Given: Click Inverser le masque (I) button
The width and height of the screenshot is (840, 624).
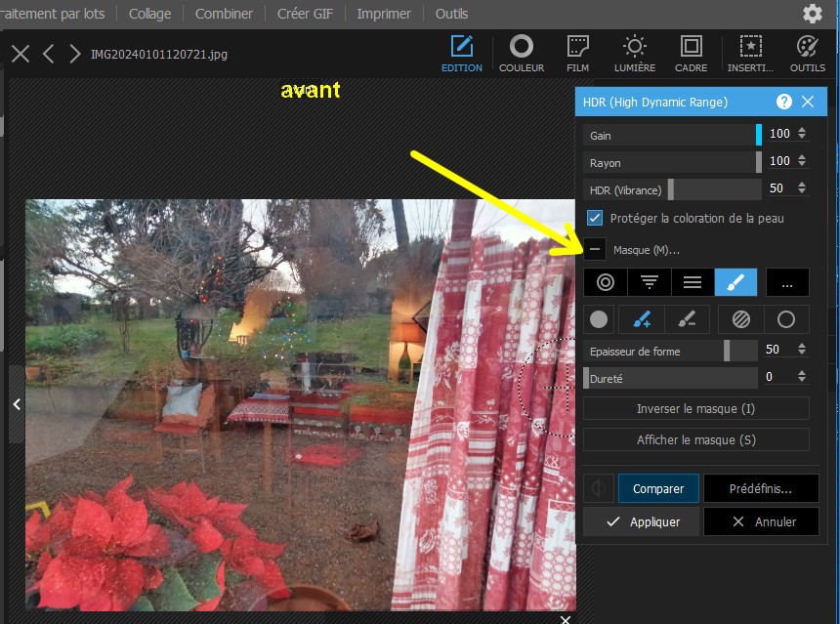Looking at the screenshot, I should 695,409.
